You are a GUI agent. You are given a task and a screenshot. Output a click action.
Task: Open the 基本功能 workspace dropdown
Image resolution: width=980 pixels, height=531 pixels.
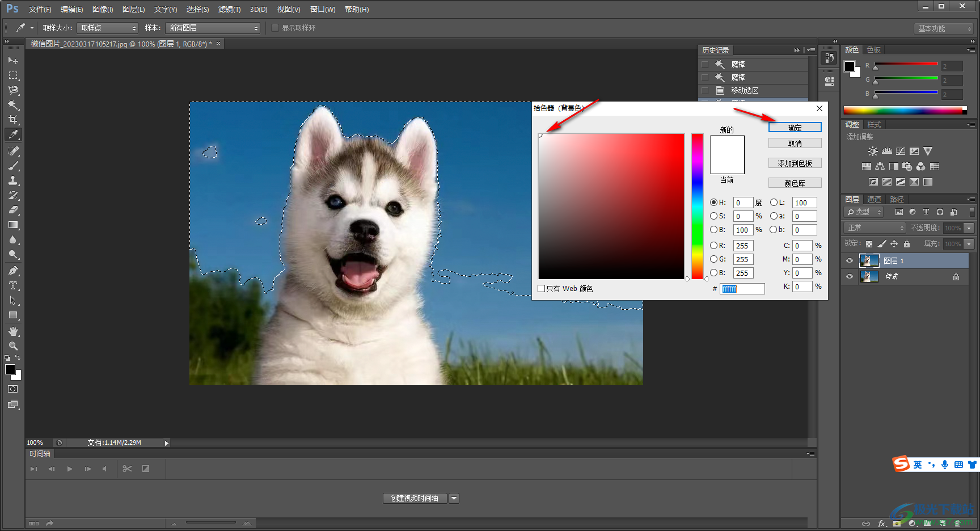tap(944, 28)
